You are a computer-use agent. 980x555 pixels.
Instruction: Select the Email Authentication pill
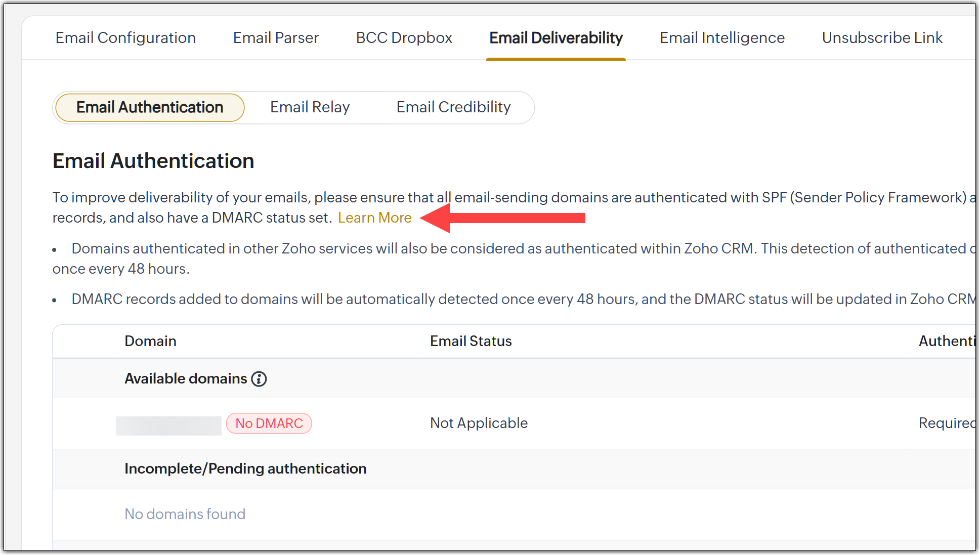coord(150,107)
